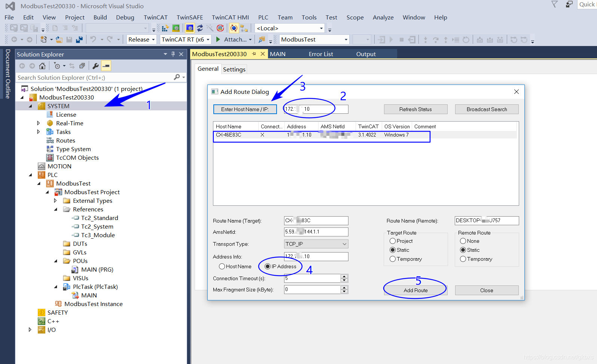Viewport: 597px width, 364px height.
Task: Open the TwinCAT menu
Action: click(x=155, y=17)
